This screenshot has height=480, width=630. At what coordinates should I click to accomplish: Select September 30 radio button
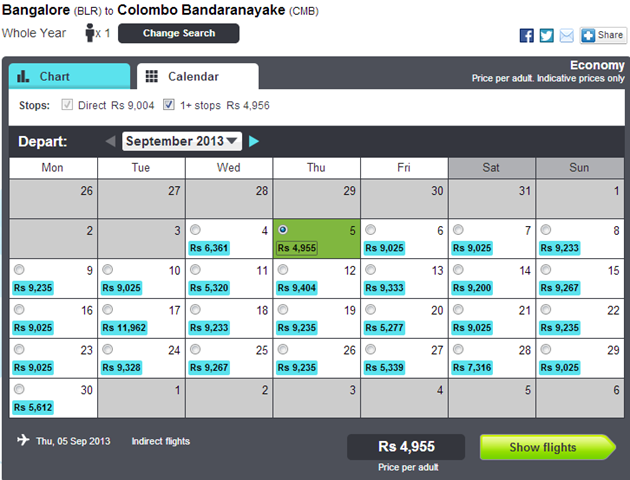pos(19,389)
